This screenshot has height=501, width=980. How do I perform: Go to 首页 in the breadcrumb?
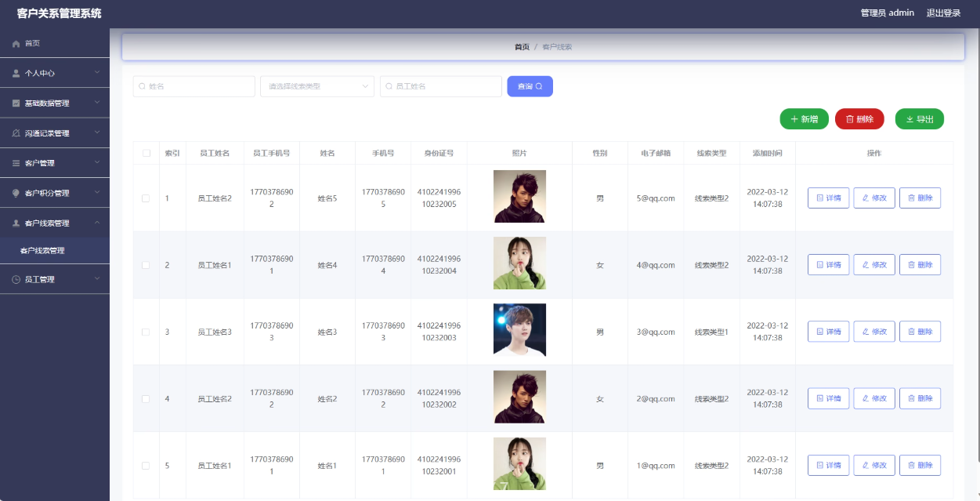521,47
